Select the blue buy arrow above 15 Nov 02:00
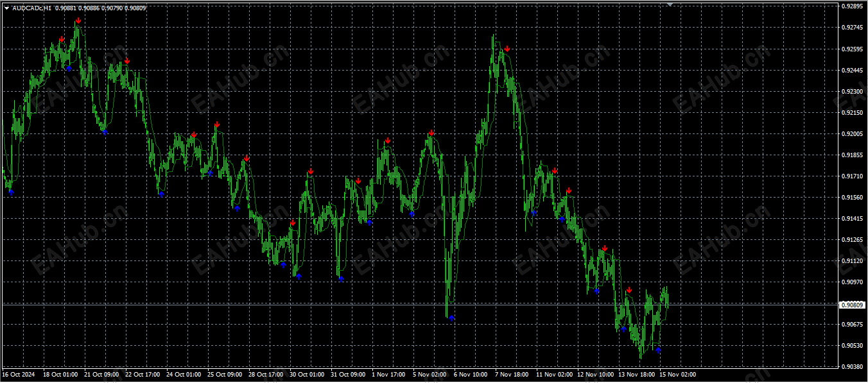The height and width of the screenshot is (383, 868). (658, 350)
